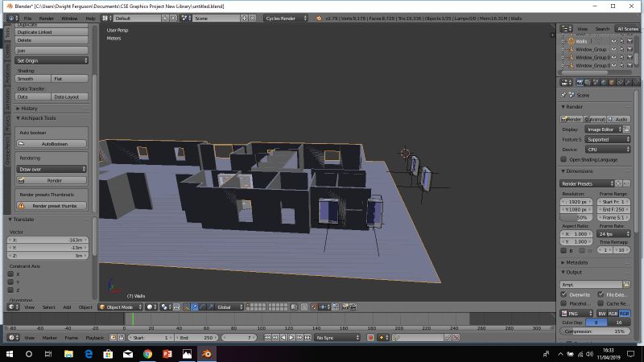Click the AutoBoolean button

52,144
